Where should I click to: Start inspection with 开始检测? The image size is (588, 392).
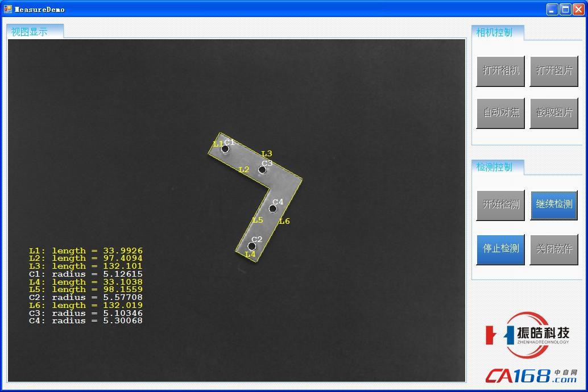pyautogui.click(x=500, y=205)
